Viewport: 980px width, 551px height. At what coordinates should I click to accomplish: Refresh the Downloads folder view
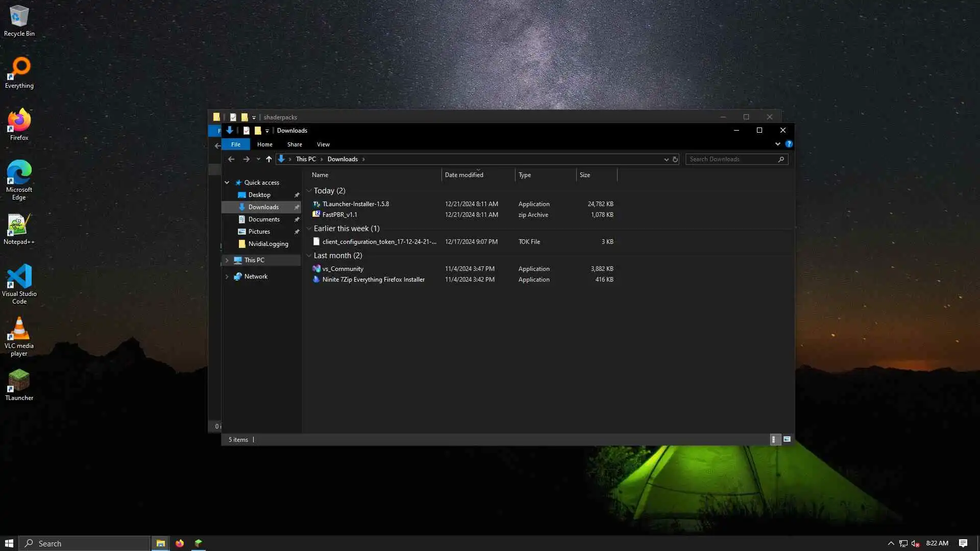pos(675,159)
